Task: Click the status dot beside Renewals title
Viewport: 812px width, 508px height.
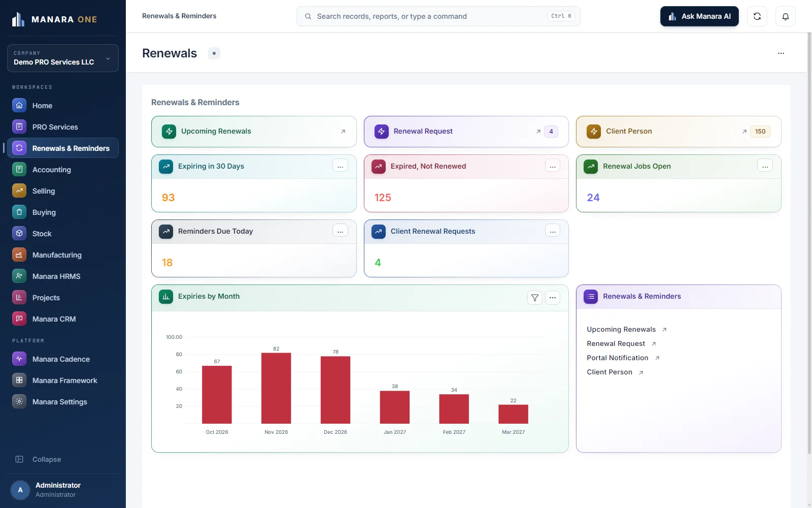Action: tap(214, 53)
